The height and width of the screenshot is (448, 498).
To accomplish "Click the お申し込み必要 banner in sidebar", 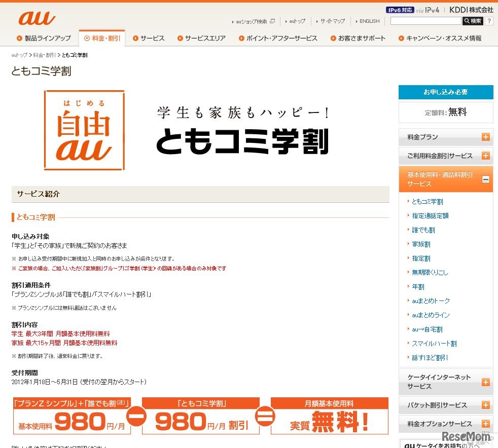I will click(x=445, y=92).
